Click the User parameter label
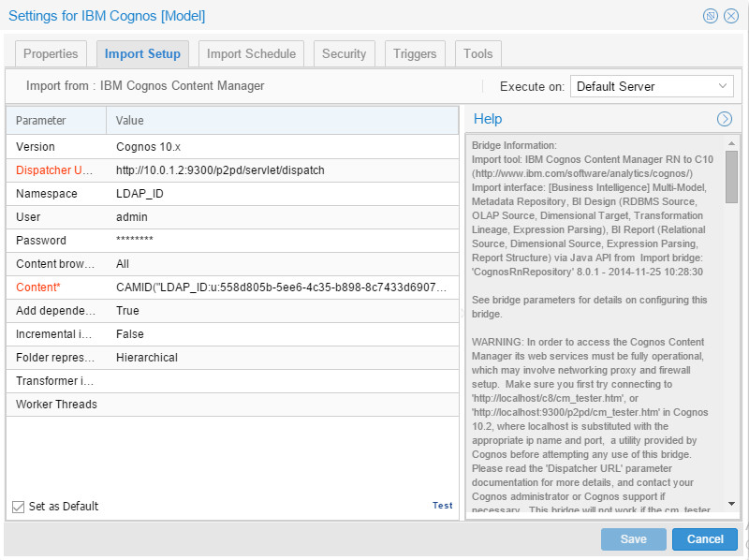This screenshot has height=560, width=749. tap(28, 217)
